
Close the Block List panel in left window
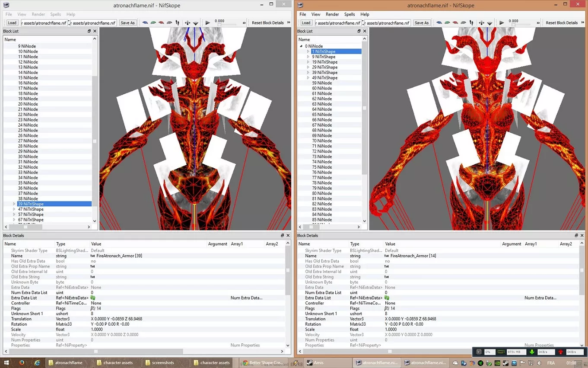pyautogui.click(x=95, y=31)
